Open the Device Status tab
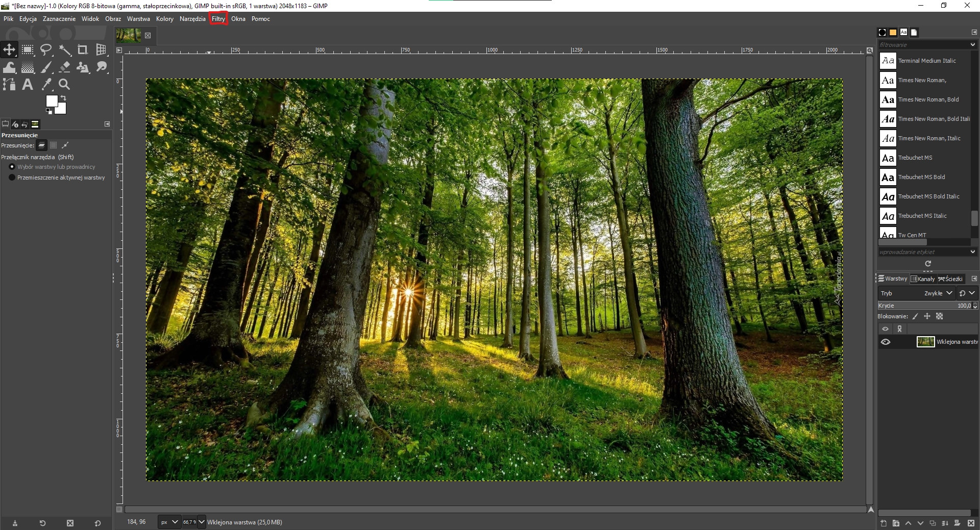Image resolution: width=980 pixels, height=530 pixels. 15,124
